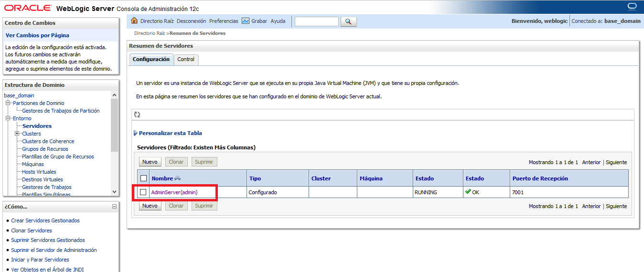Screen dimensions: 644x272
Task: Click the RUNNING state cell
Action: pyautogui.click(x=438, y=192)
